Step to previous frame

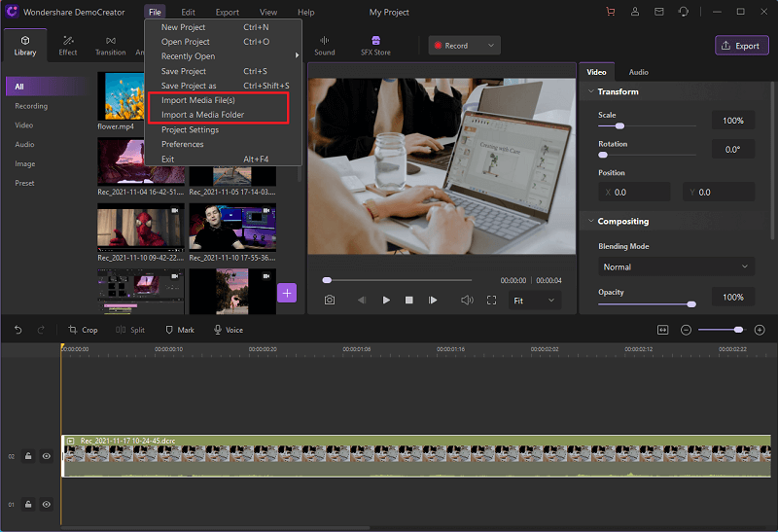click(362, 301)
